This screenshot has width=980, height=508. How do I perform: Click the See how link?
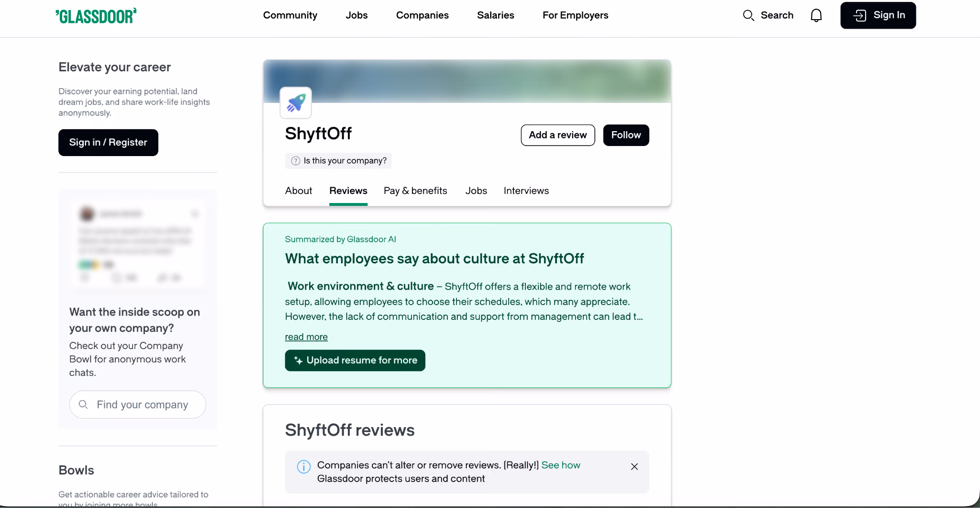click(561, 465)
